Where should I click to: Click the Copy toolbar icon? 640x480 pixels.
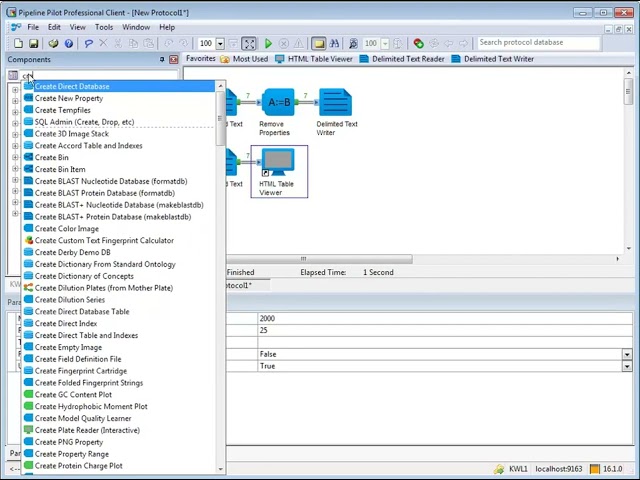tap(133, 43)
